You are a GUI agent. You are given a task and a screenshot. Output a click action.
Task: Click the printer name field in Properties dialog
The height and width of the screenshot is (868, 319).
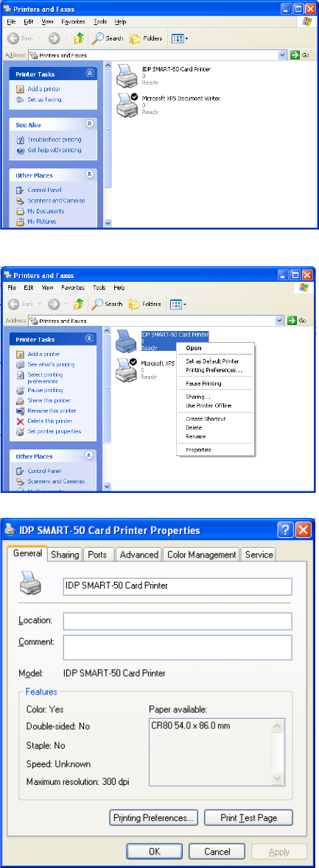(178, 586)
